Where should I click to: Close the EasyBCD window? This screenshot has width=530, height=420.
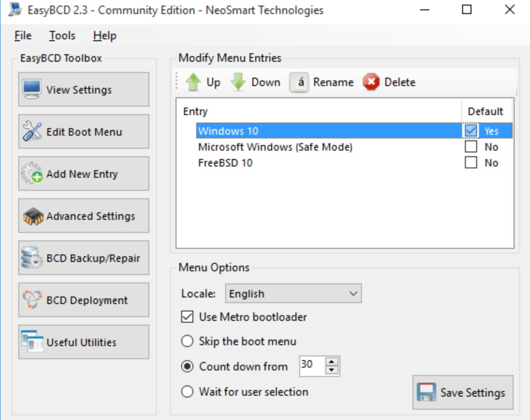510,10
